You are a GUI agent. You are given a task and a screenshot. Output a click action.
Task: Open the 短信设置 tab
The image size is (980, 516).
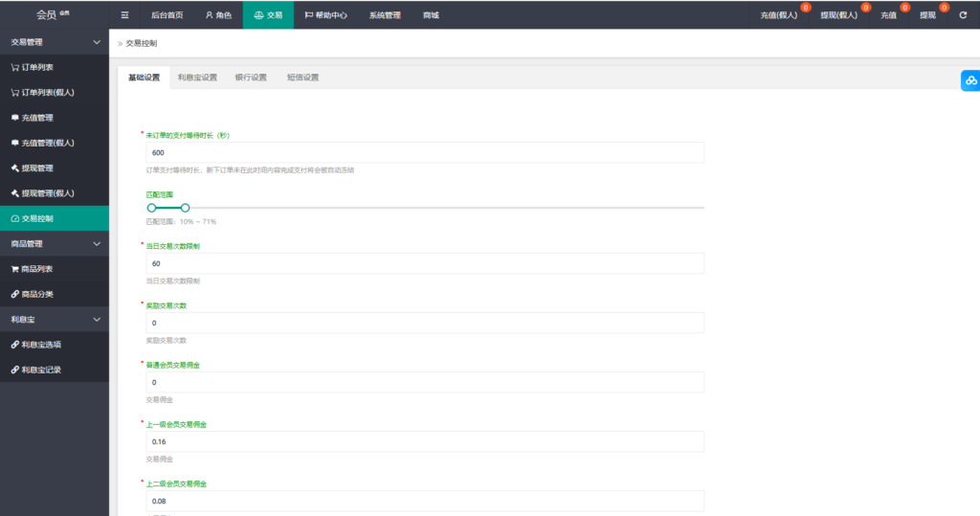point(302,78)
